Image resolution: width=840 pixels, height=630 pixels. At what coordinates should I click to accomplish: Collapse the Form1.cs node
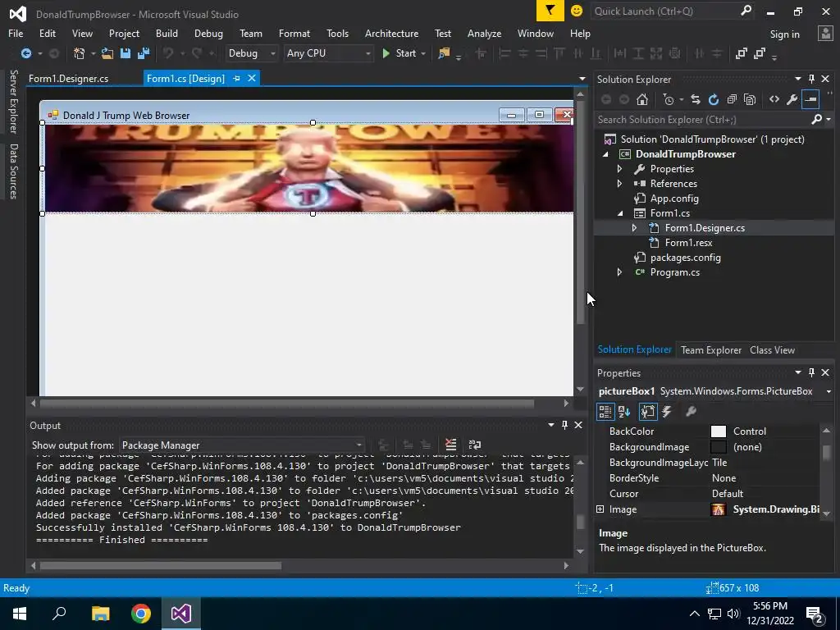coord(620,213)
